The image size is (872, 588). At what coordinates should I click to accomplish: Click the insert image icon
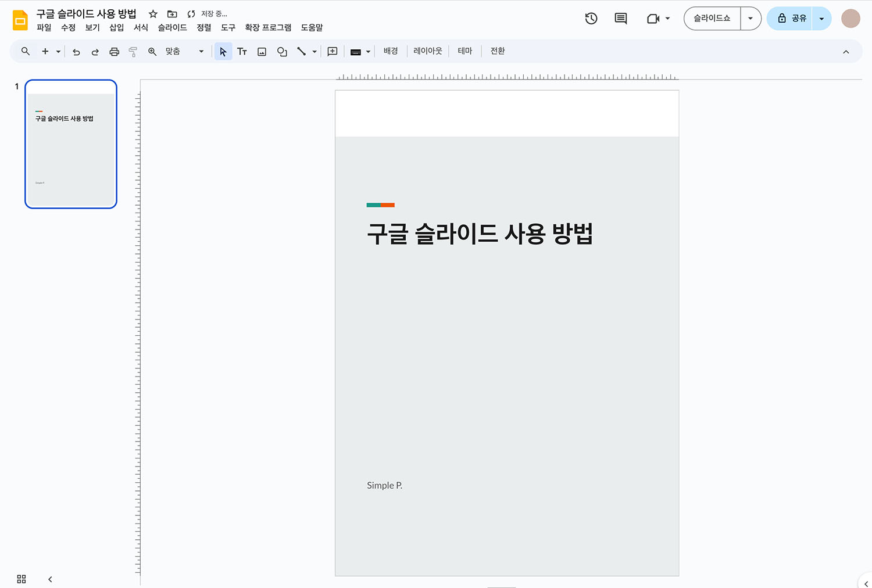pos(262,52)
